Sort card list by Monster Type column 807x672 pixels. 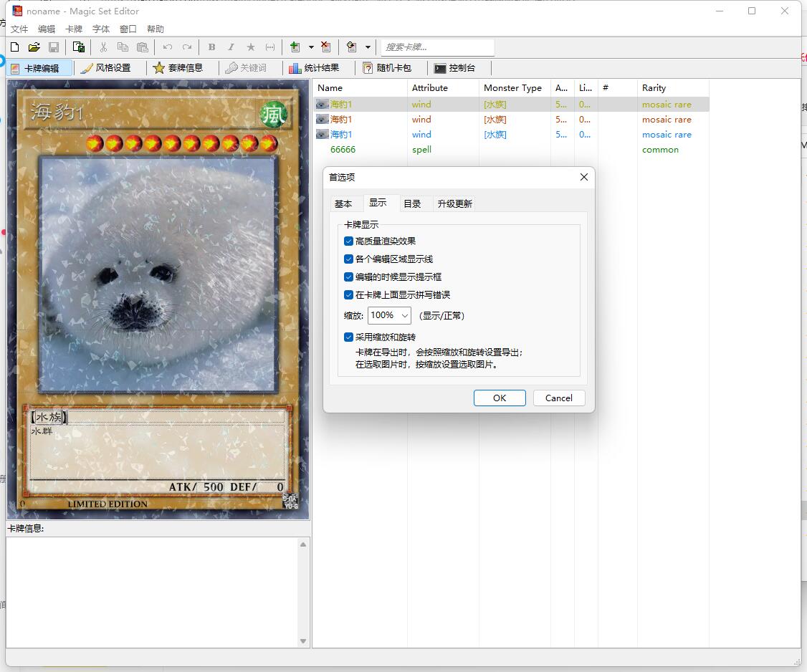(515, 88)
